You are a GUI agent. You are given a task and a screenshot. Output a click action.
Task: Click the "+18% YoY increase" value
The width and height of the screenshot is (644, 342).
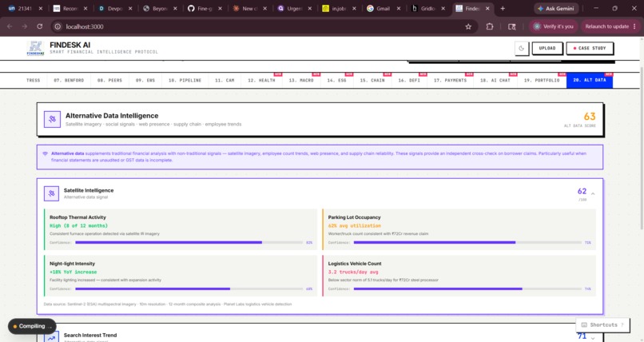click(73, 272)
